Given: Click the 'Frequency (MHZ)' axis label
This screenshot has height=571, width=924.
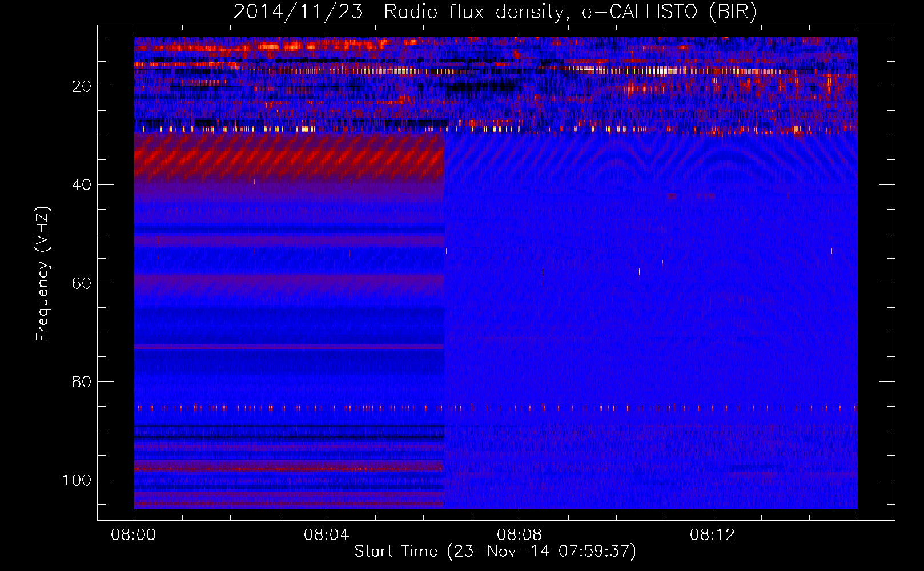Looking at the screenshot, I should 43,274.
